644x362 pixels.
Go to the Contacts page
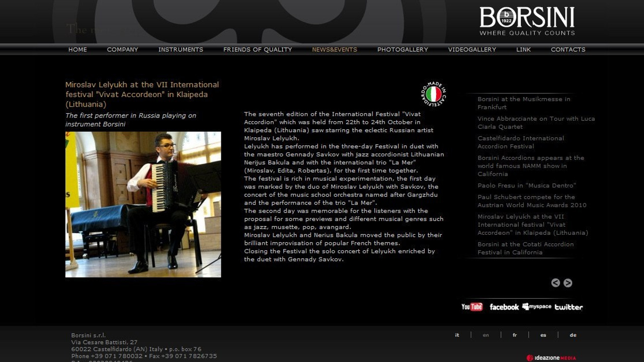(568, 49)
